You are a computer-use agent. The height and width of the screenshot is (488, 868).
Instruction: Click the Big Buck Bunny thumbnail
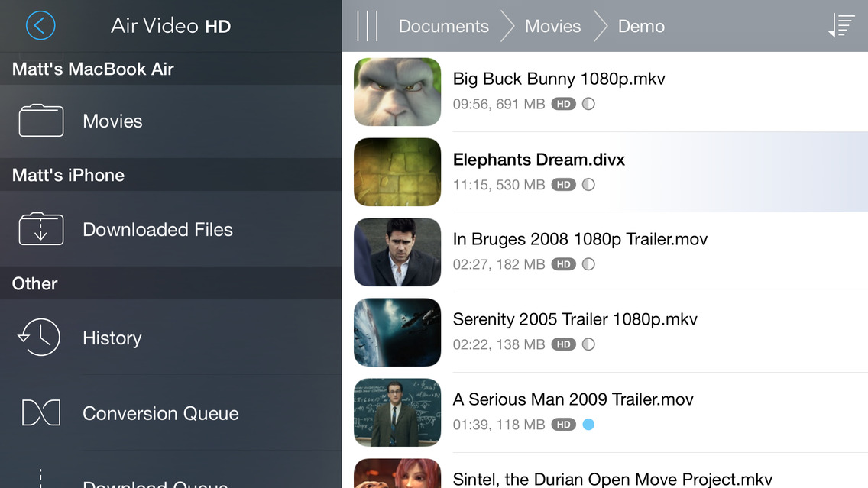[x=397, y=92]
